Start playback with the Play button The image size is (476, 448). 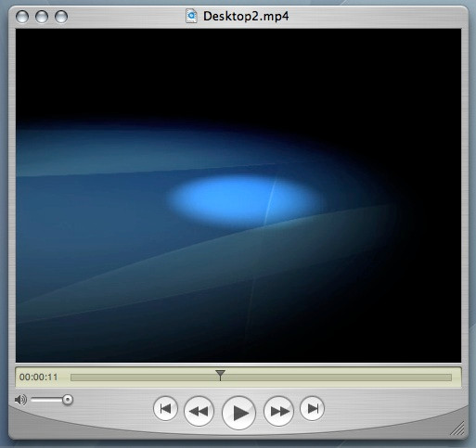coord(238,413)
